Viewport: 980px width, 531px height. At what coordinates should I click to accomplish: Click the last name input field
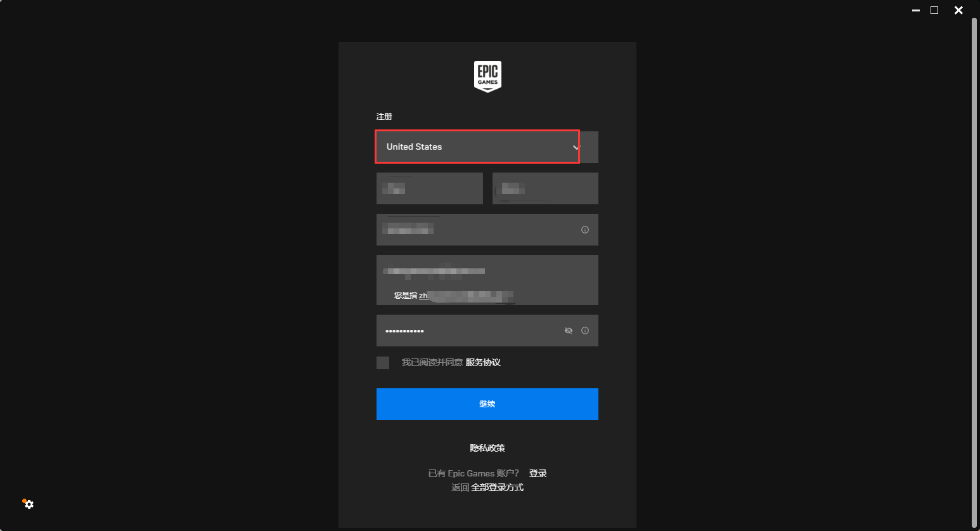pyautogui.click(x=545, y=188)
